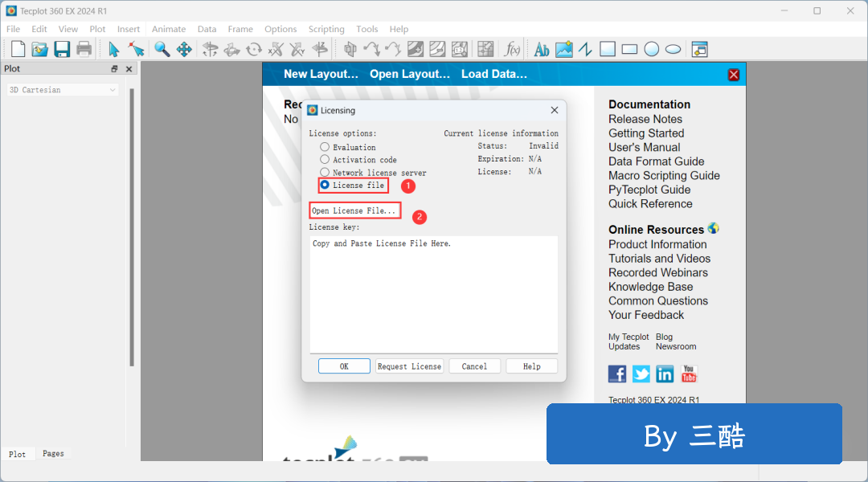The width and height of the screenshot is (868, 482).
Task: Click in the License key text area
Action: (x=433, y=294)
